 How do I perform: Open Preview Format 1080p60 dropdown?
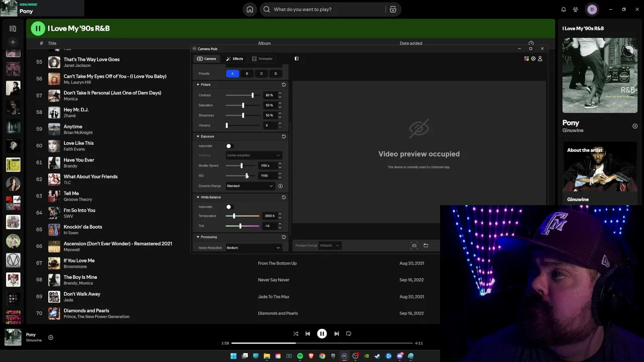pos(330,245)
